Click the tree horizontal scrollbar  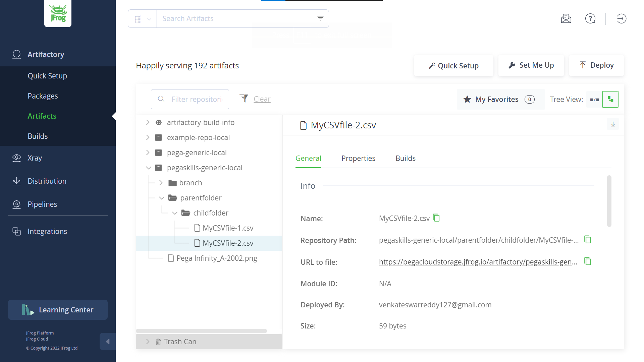click(201, 331)
